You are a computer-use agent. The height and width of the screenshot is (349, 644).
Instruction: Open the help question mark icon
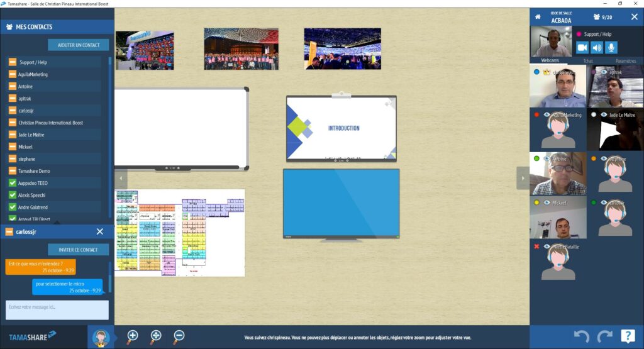pyautogui.click(x=627, y=336)
